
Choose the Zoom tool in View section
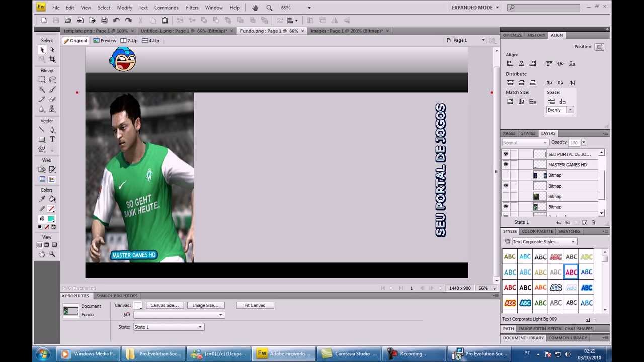(52, 254)
